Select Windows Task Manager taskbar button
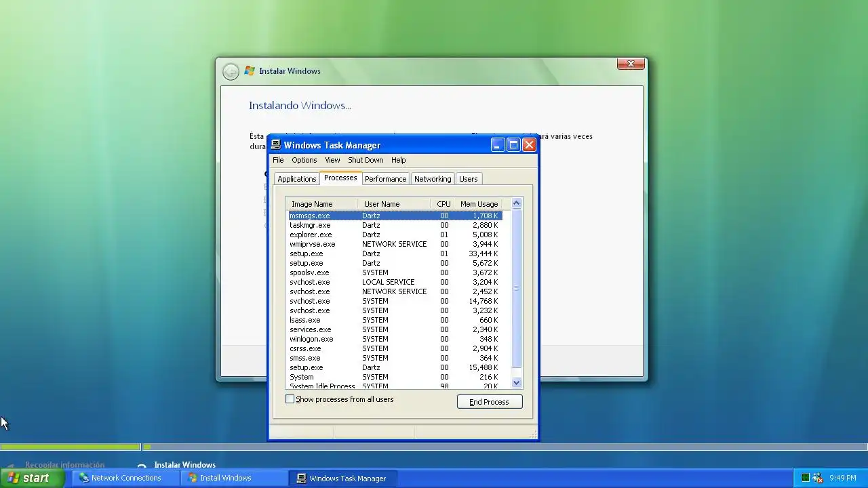The image size is (868, 488). click(x=343, y=478)
